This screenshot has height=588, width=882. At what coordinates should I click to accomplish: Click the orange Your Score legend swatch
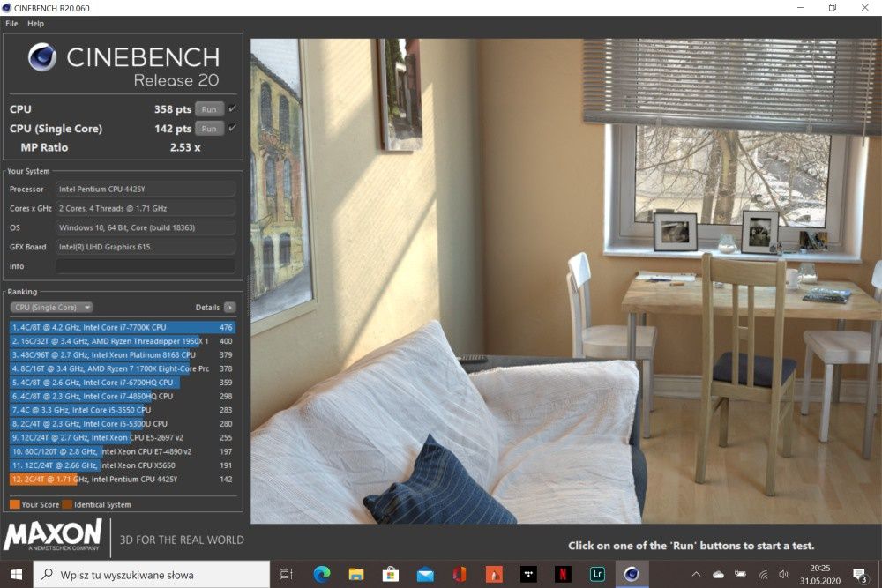pyautogui.click(x=15, y=504)
